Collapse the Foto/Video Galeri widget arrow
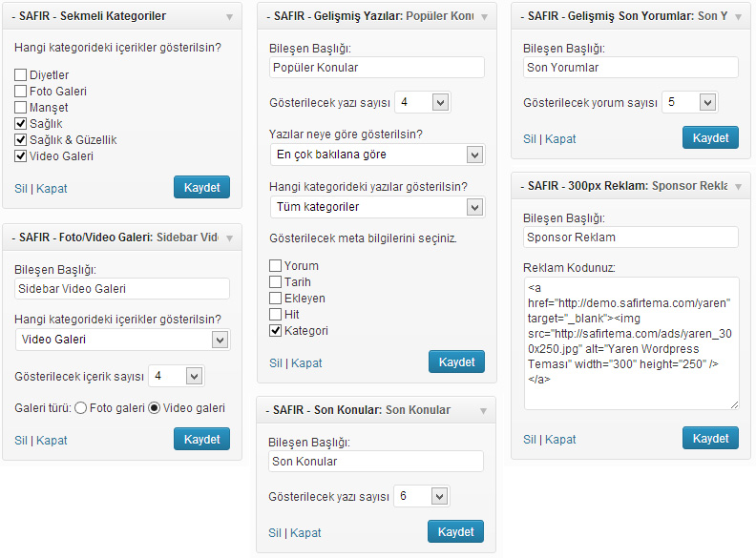The height and width of the screenshot is (558, 756). click(x=229, y=238)
